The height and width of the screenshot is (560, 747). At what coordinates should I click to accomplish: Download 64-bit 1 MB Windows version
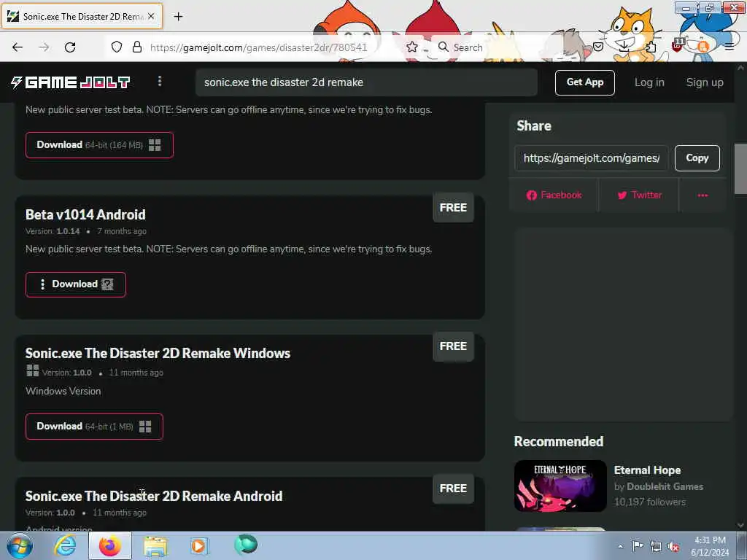pos(94,426)
